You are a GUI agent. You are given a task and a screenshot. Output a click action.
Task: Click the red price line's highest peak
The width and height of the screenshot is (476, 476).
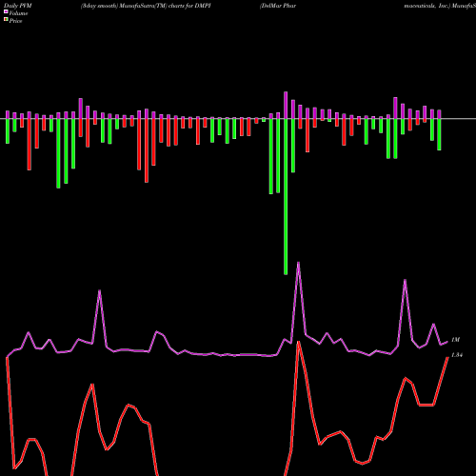coord(298,343)
